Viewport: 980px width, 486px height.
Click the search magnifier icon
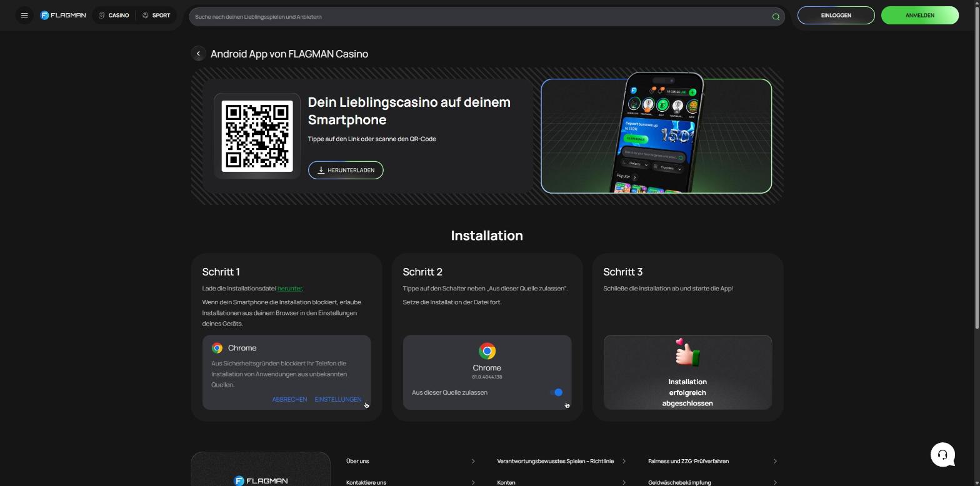tap(776, 17)
